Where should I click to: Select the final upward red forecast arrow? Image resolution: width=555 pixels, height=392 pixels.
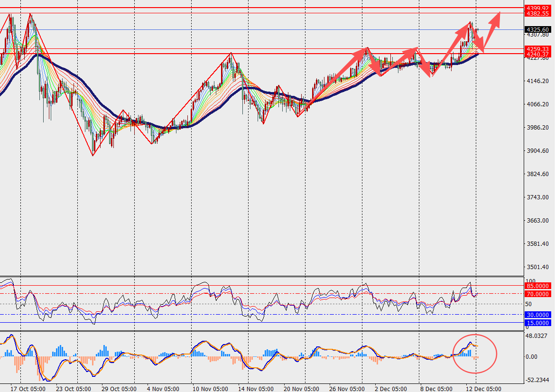[491, 30]
